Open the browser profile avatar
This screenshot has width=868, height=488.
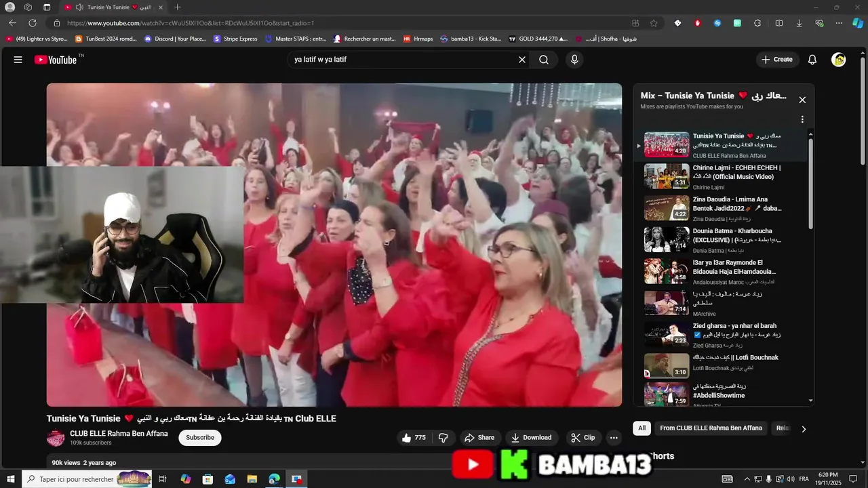tap(9, 7)
